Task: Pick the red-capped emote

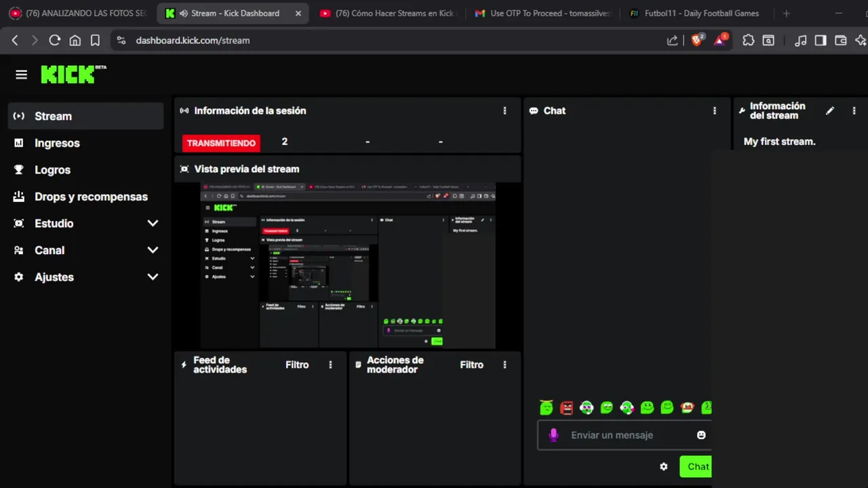Action: pyautogui.click(x=687, y=407)
